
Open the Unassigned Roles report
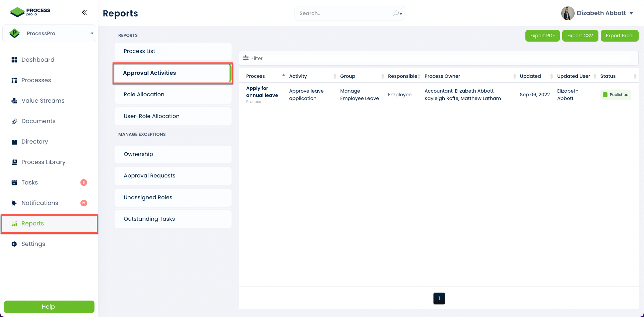pos(173,198)
